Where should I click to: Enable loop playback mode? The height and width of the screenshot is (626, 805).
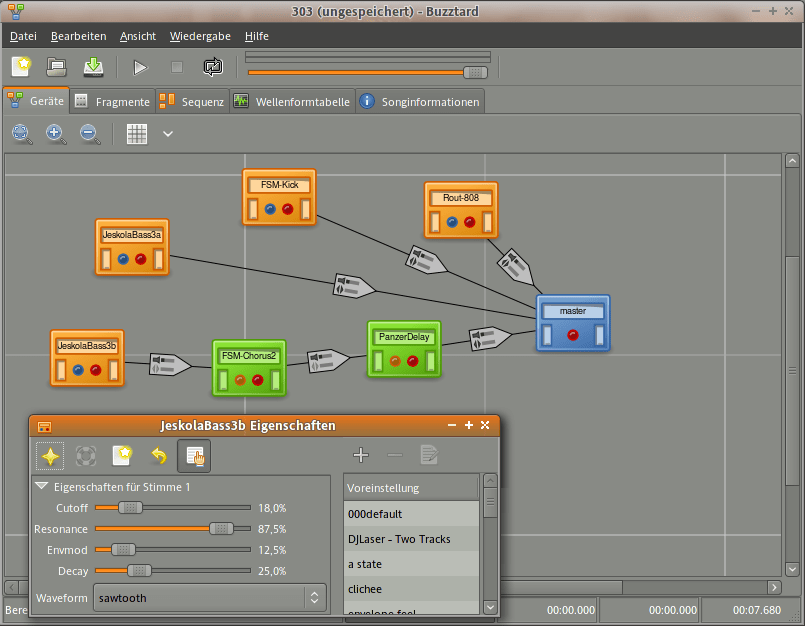coord(212,66)
